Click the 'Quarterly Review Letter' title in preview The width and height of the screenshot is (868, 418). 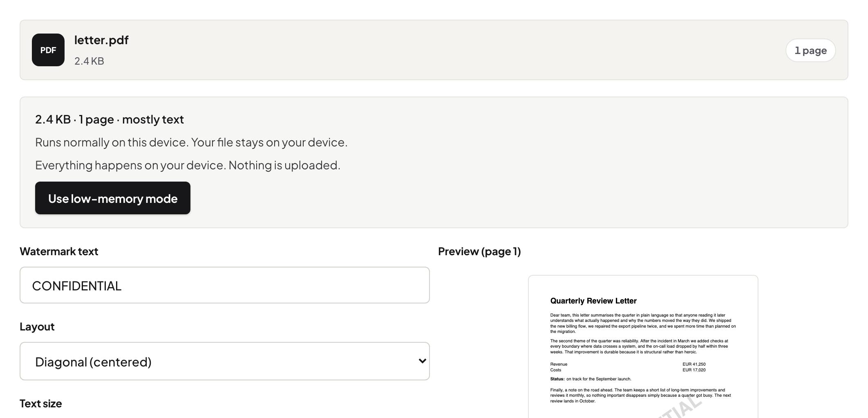tap(593, 301)
